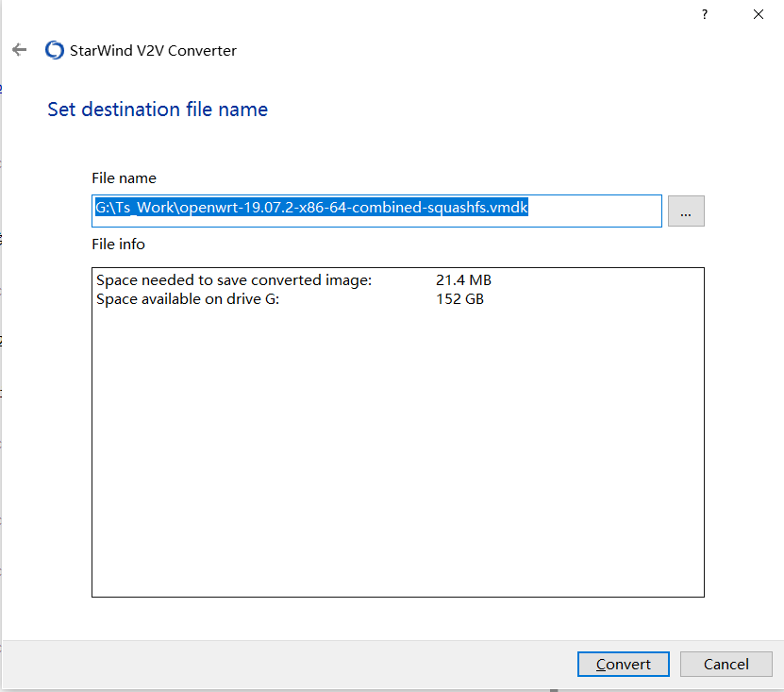Click the 'File name' label
784x692 pixels.
tap(124, 177)
